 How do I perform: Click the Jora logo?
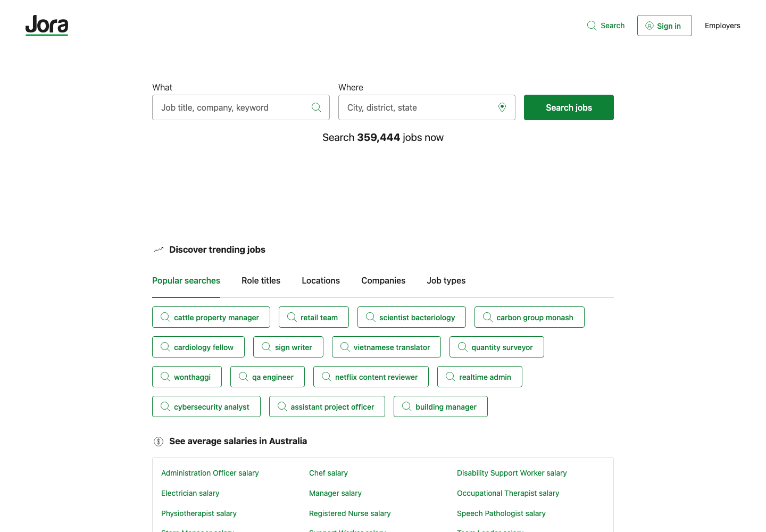pyautogui.click(x=47, y=25)
